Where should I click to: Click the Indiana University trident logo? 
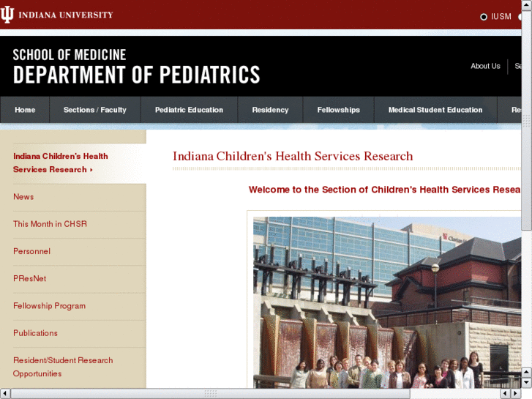click(x=7, y=15)
